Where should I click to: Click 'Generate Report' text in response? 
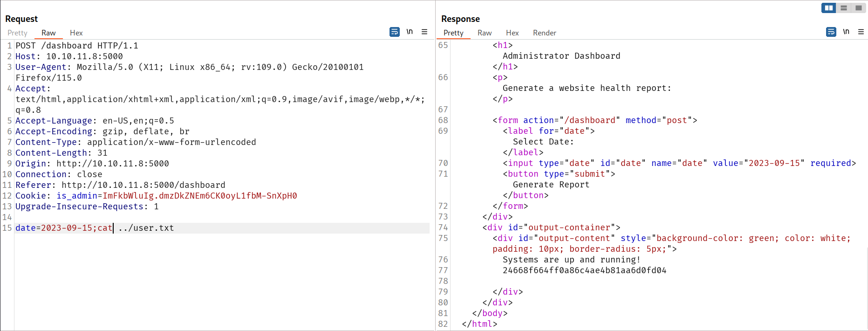[x=551, y=185]
